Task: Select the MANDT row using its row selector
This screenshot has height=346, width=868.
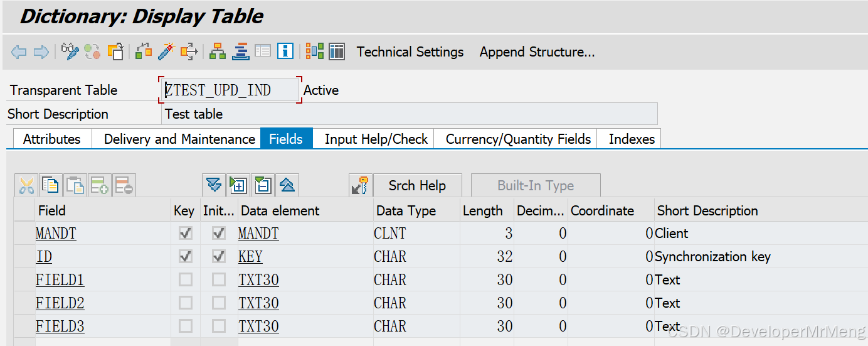Action: [x=24, y=233]
